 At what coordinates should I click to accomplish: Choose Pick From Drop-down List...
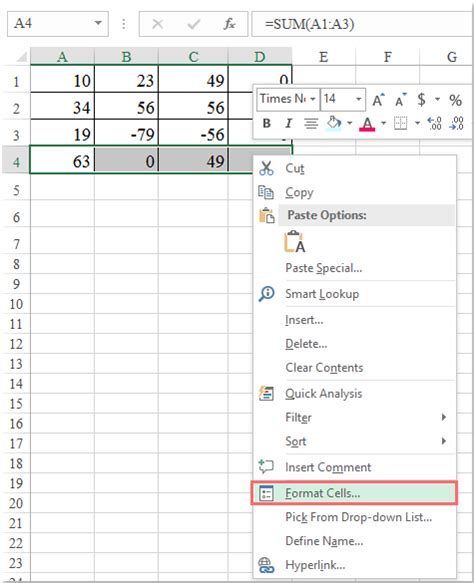click(x=354, y=517)
